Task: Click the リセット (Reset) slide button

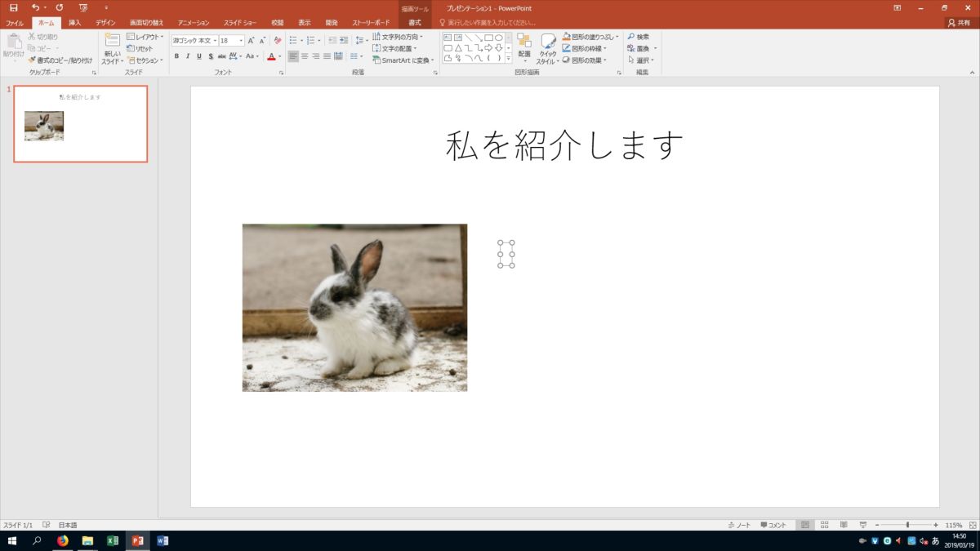Action: pos(140,48)
